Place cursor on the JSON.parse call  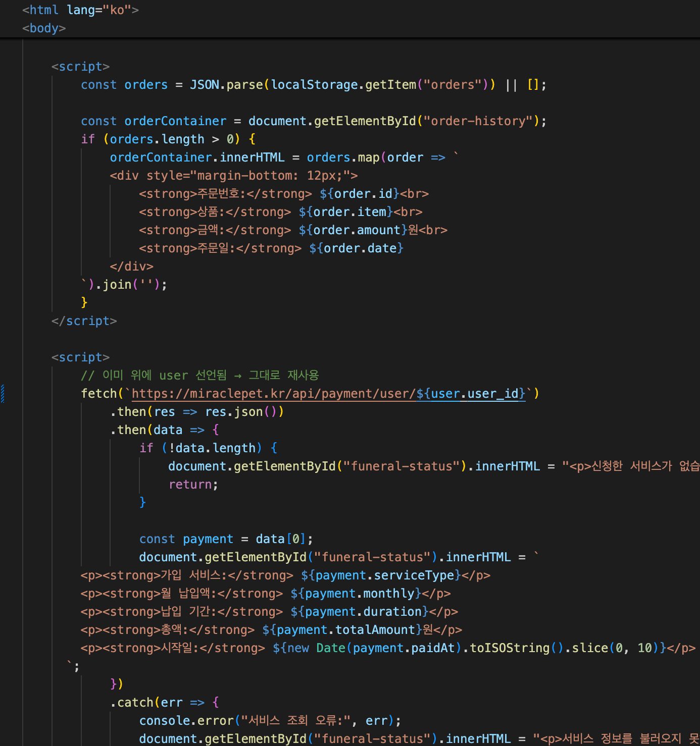226,85
